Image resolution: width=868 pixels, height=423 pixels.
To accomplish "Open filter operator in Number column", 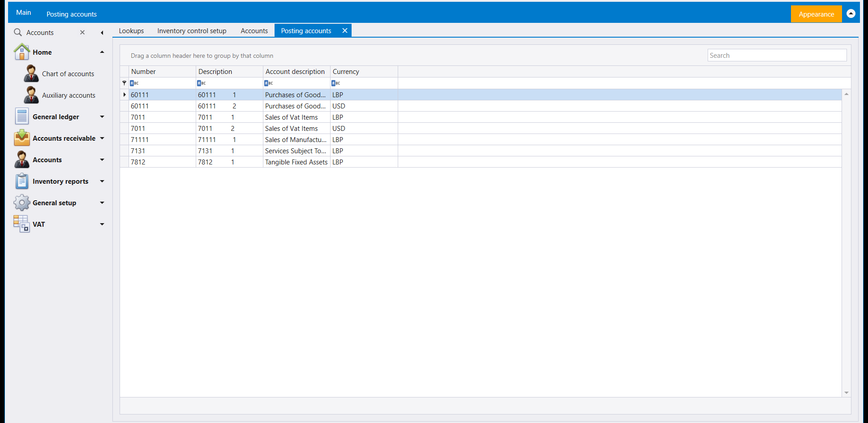I will click(x=134, y=83).
